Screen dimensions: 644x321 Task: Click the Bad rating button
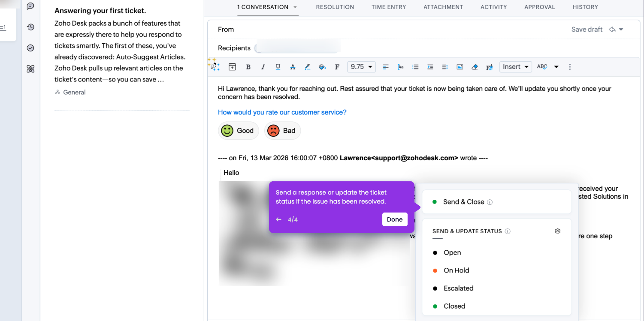283,131
